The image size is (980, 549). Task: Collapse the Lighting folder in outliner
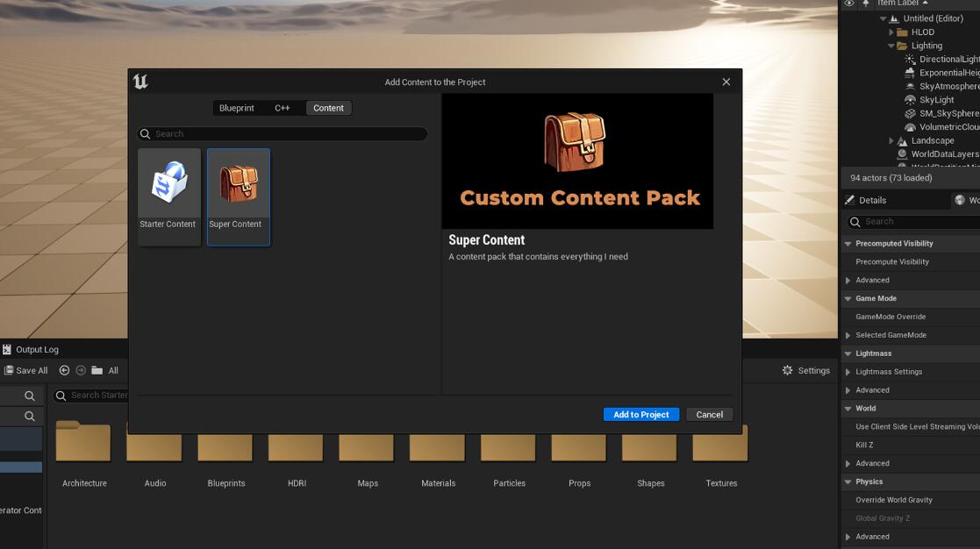pos(891,46)
